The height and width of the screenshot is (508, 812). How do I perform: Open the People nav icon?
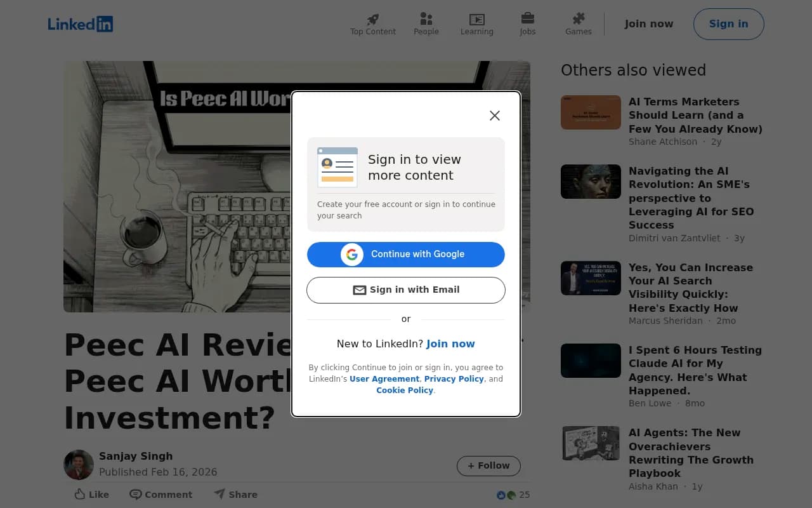point(426,19)
